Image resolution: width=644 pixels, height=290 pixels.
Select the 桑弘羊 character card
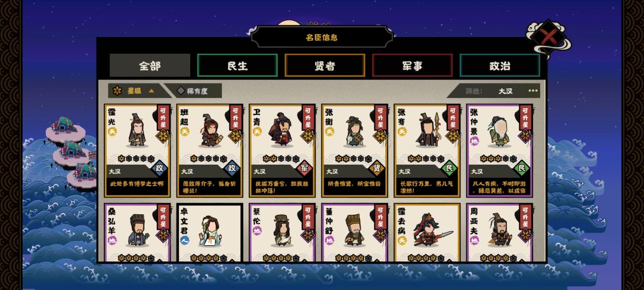(137, 233)
